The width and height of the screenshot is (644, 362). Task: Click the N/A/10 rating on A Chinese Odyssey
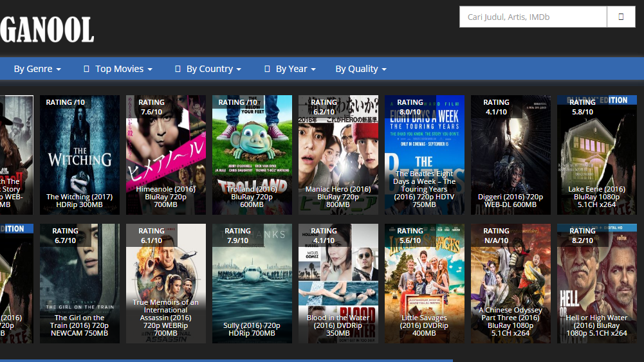[497, 235]
